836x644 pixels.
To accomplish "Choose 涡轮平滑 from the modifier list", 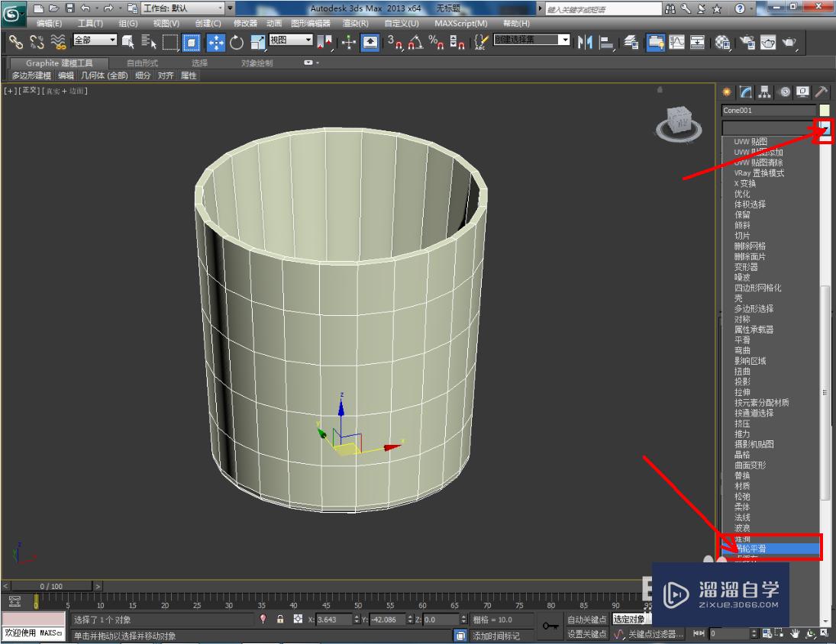I will click(771, 548).
